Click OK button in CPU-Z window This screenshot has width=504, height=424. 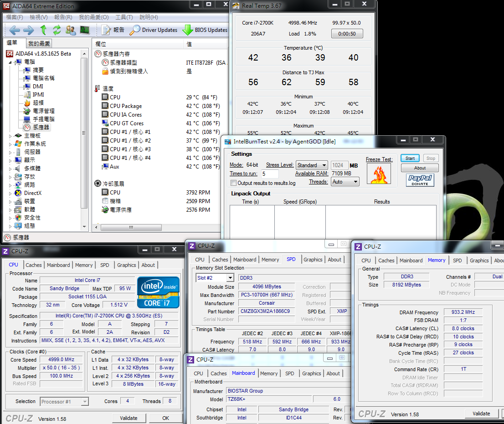click(165, 418)
